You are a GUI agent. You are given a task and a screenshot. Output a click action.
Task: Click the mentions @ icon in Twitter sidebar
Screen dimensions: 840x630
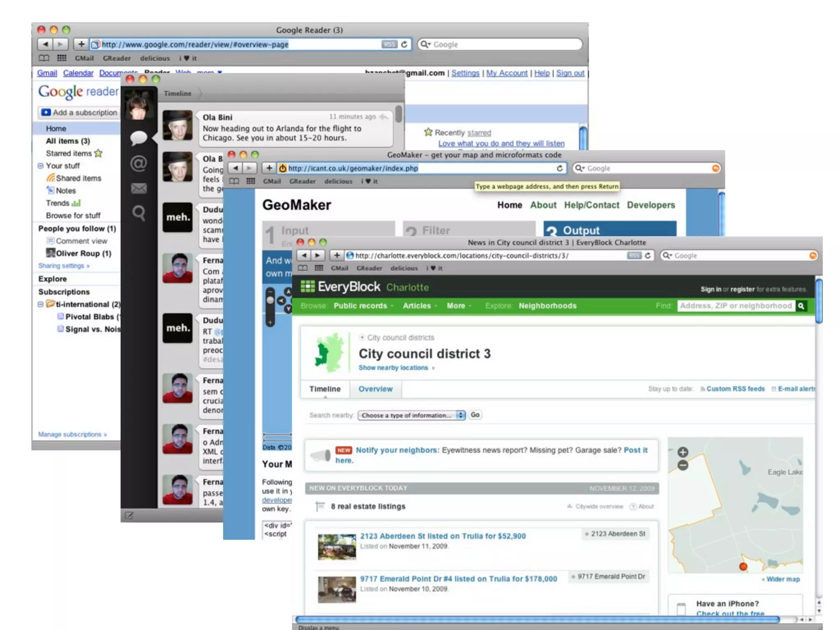click(x=139, y=164)
